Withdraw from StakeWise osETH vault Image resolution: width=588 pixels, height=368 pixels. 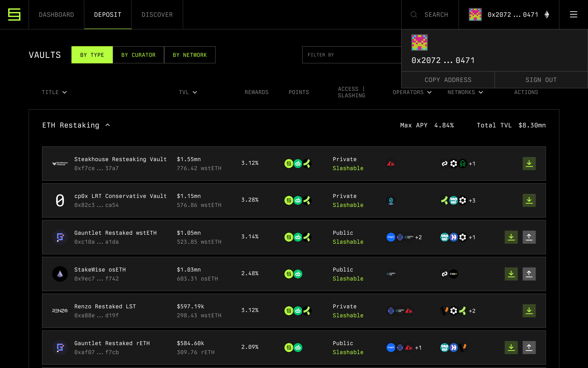(529, 274)
